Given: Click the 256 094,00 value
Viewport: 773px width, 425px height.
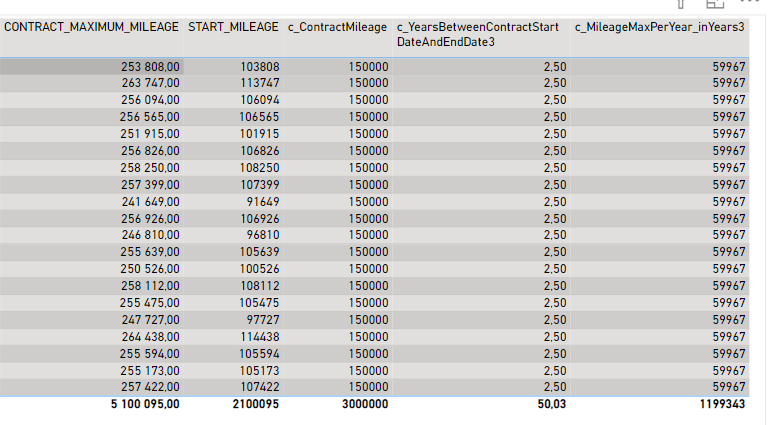Looking at the screenshot, I should 150,100.
